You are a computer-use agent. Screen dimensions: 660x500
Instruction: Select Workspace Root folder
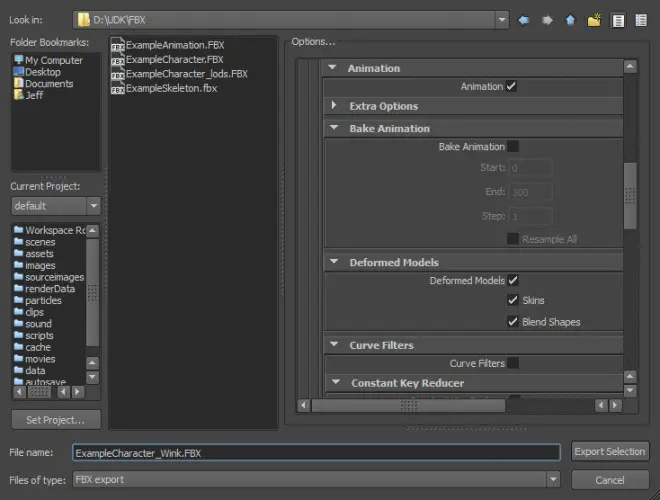[49, 230]
